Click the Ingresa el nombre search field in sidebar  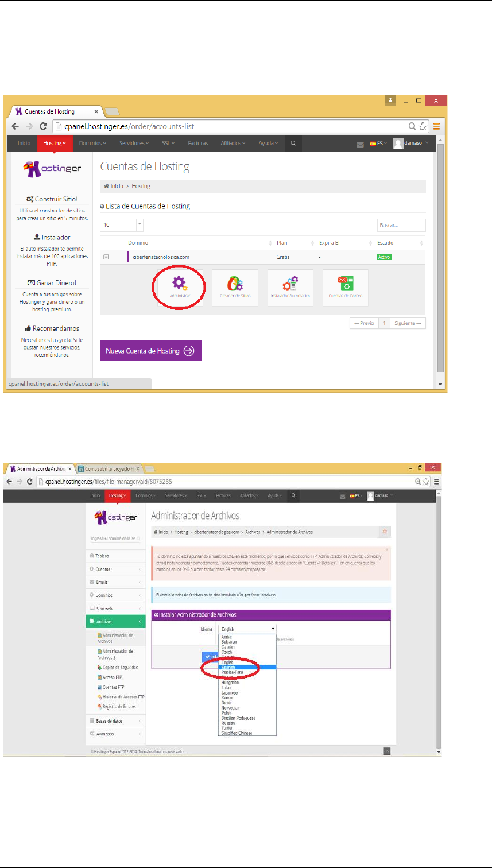tap(115, 538)
